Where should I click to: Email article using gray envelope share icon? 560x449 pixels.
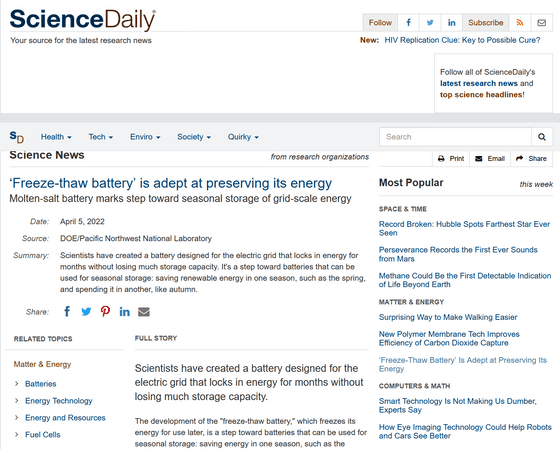tap(144, 312)
